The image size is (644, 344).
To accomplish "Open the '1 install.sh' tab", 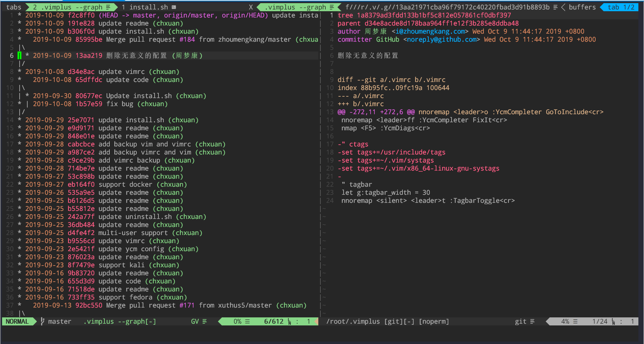I will tap(145, 7).
